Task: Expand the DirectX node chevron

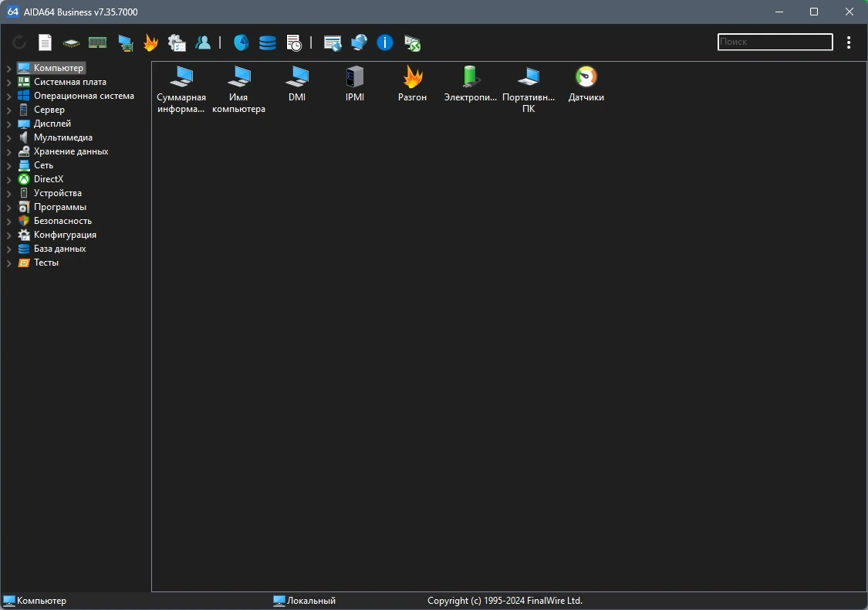Action: coord(8,179)
